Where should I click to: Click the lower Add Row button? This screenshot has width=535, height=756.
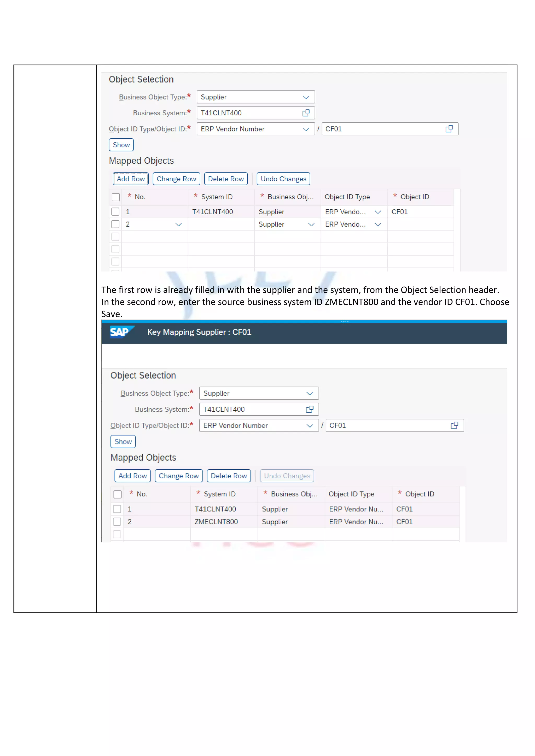pyautogui.click(x=132, y=476)
